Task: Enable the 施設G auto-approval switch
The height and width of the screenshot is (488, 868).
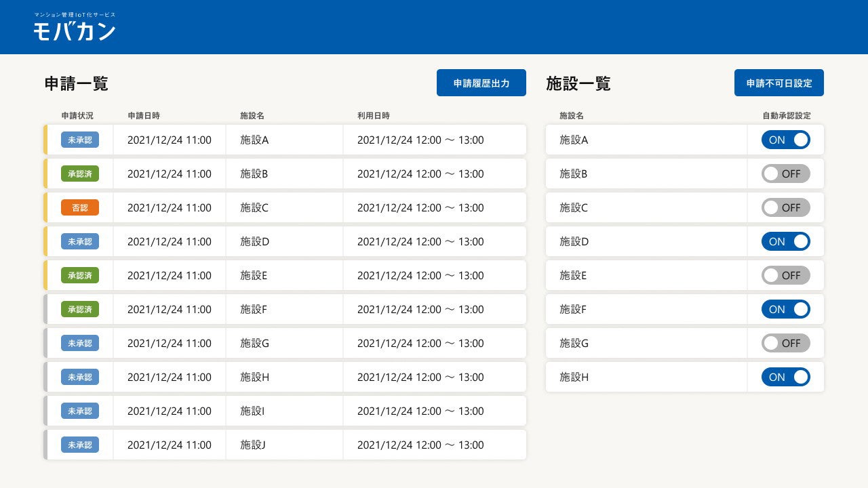Action: 786,343
